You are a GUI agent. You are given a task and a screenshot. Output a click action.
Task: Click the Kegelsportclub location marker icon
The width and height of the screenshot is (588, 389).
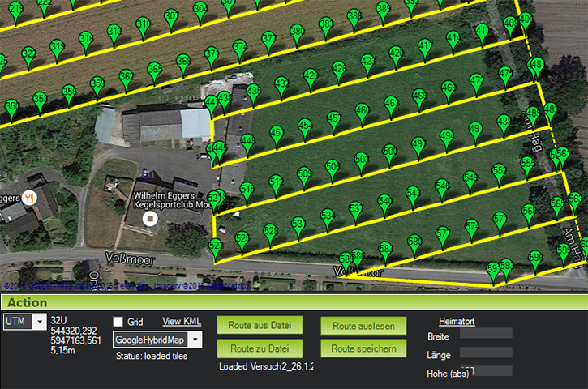pos(148,219)
